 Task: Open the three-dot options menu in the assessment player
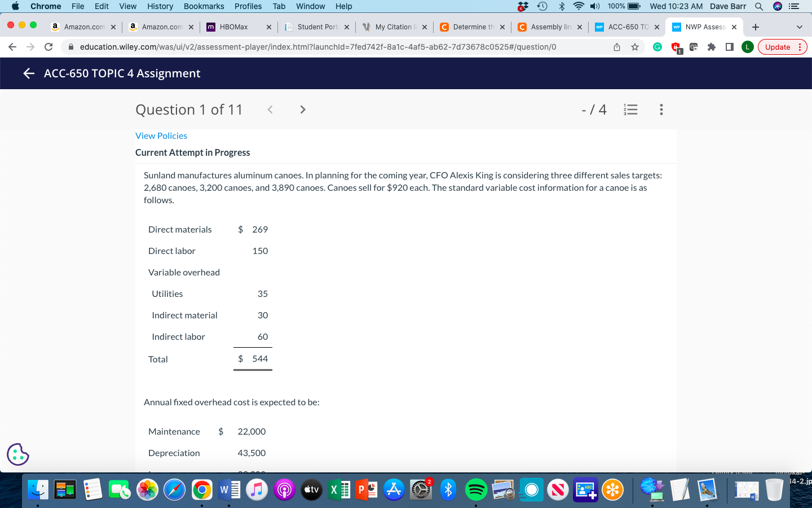(661, 110)
